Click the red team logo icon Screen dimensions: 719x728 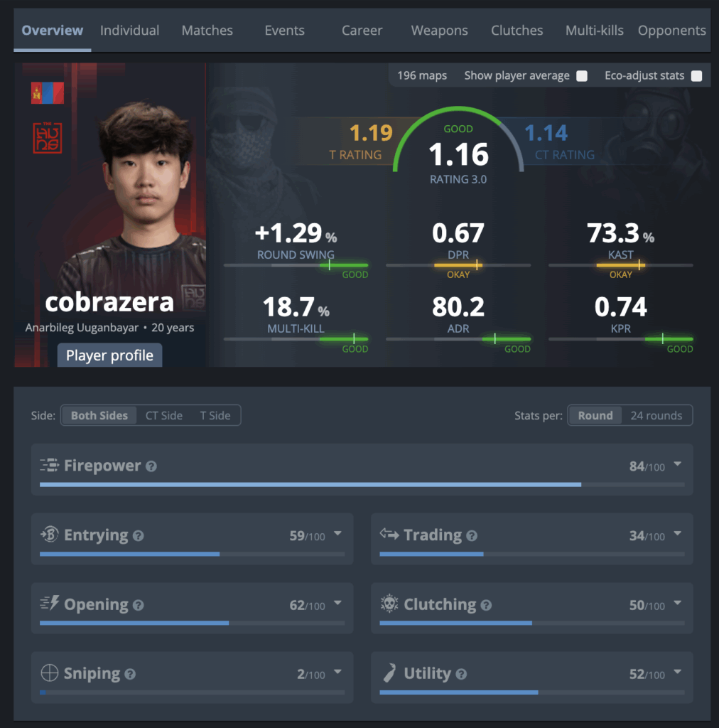tap(48, 137)
